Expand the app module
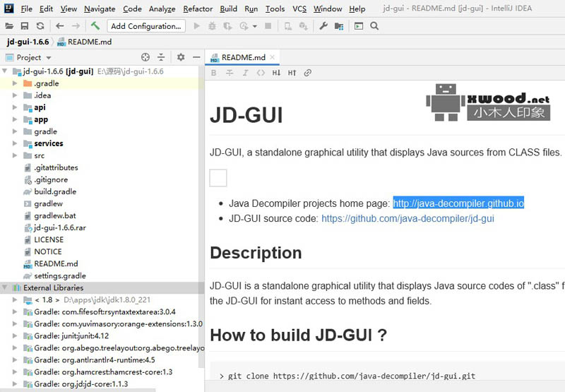The height and width of the screenshot is (392, 565). (15, 119)
